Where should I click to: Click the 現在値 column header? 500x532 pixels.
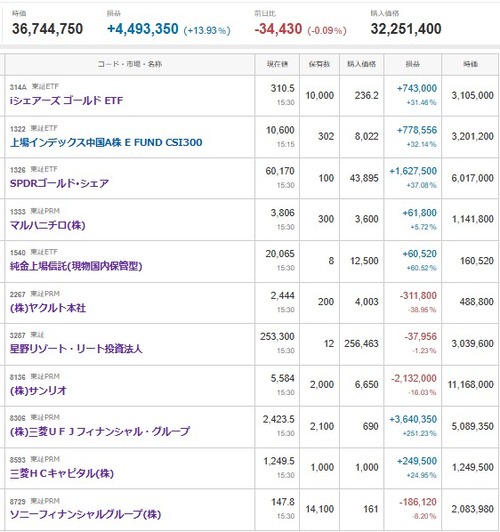point(277,64)
